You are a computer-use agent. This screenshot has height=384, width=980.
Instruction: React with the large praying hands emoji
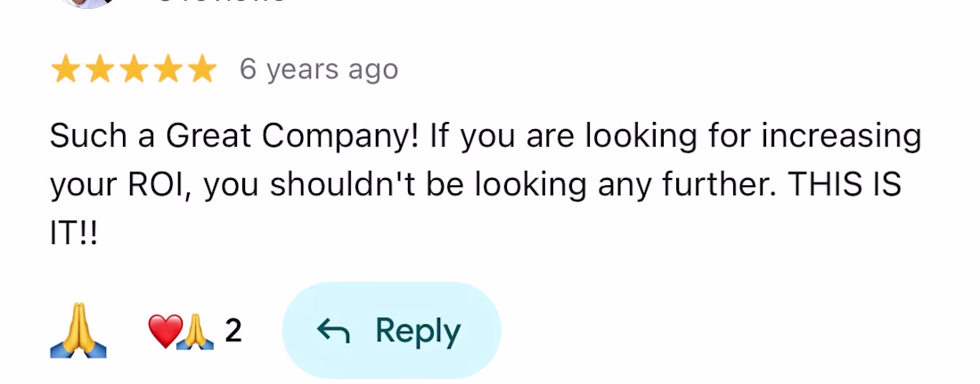[78, 331]
